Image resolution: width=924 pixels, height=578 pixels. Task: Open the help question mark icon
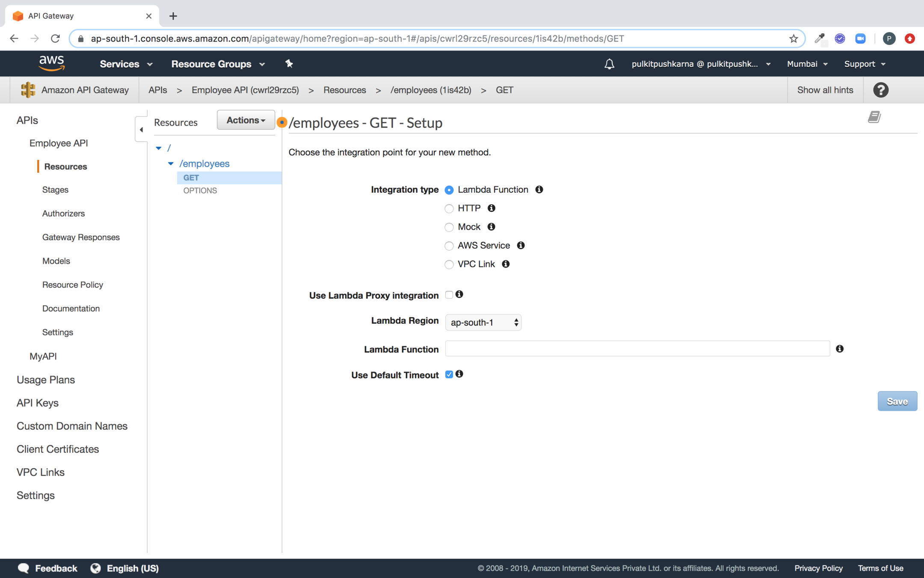pyautogui.click(x=880, y=90)
